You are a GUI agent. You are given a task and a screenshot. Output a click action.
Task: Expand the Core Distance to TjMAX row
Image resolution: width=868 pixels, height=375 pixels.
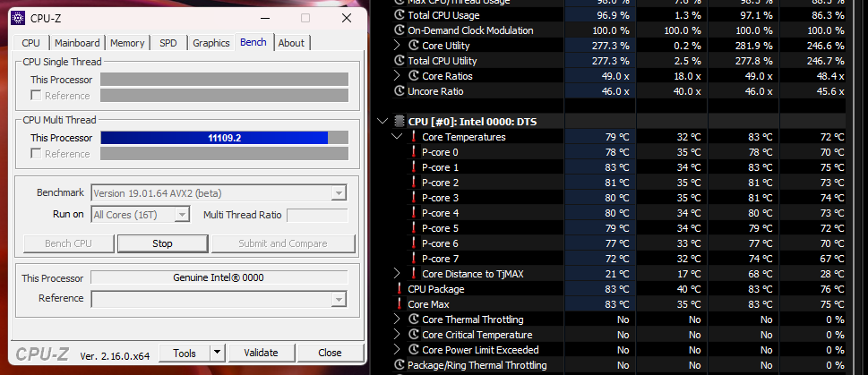397,273
